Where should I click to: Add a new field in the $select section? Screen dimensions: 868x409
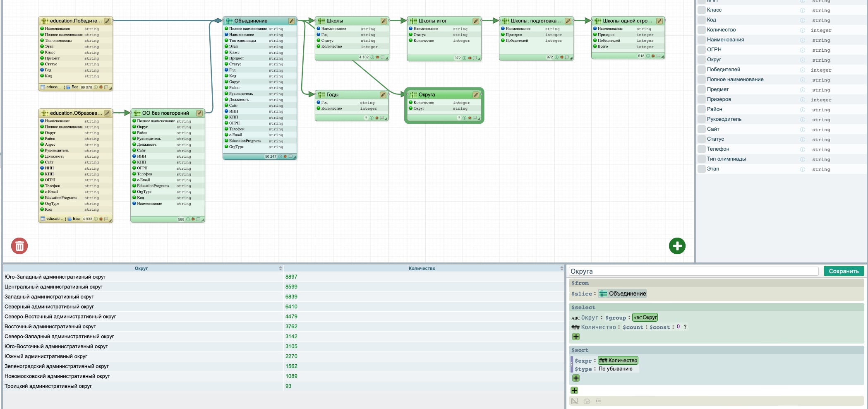(576, 337)
